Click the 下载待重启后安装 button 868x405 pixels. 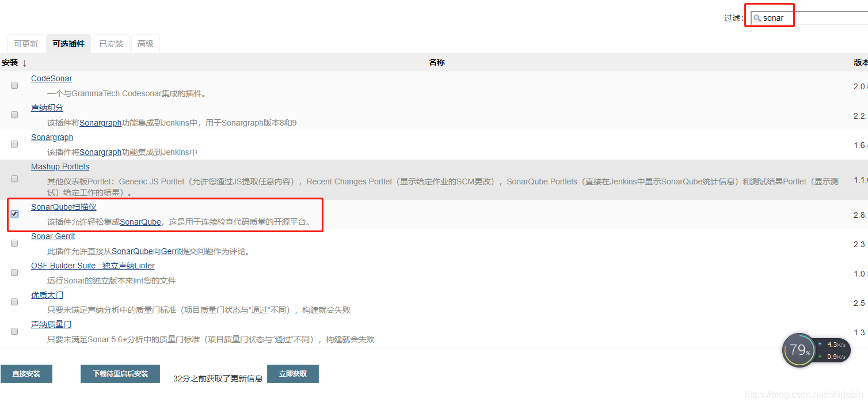tap(120, 374)
